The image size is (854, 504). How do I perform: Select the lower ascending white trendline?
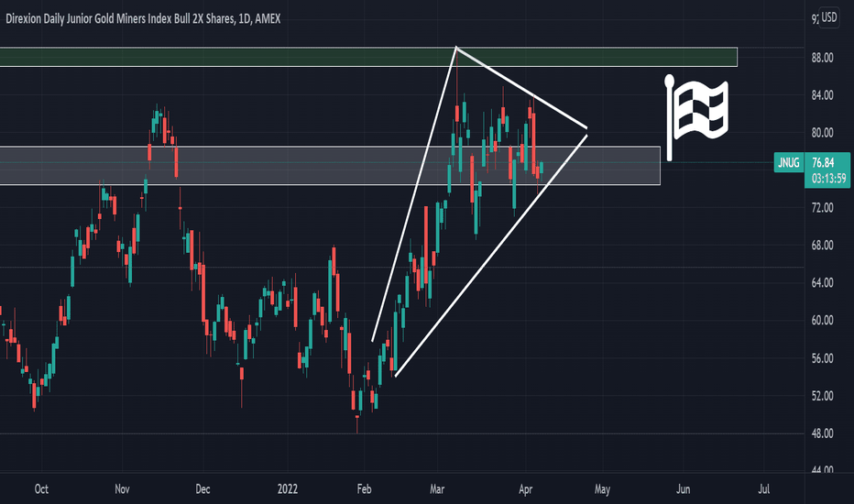click(491, 256)
